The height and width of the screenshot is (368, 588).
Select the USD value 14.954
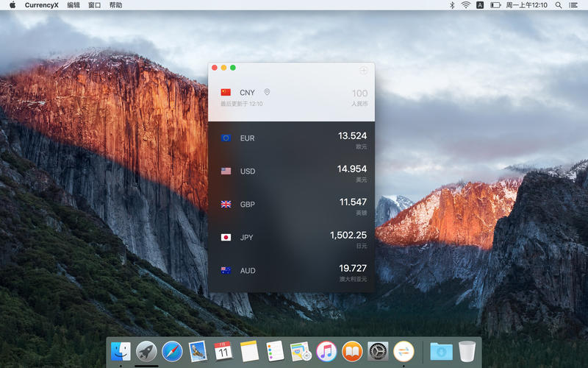[352, 169]
